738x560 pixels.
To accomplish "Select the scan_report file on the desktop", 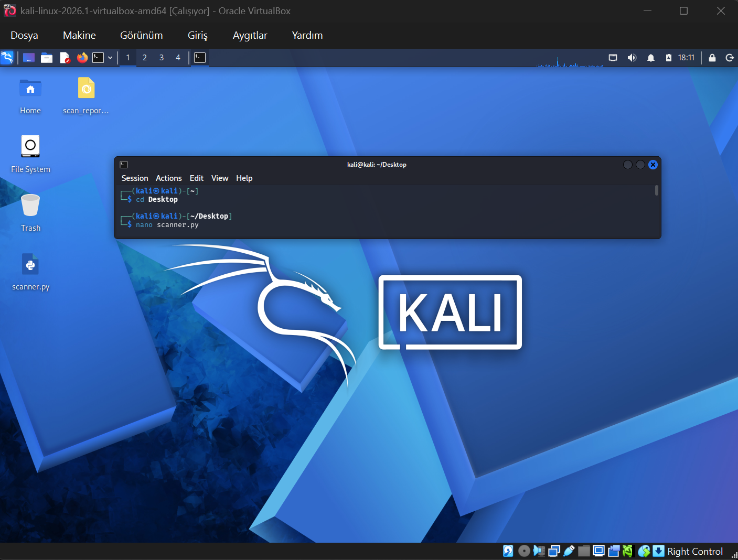I will pos(86,96).
